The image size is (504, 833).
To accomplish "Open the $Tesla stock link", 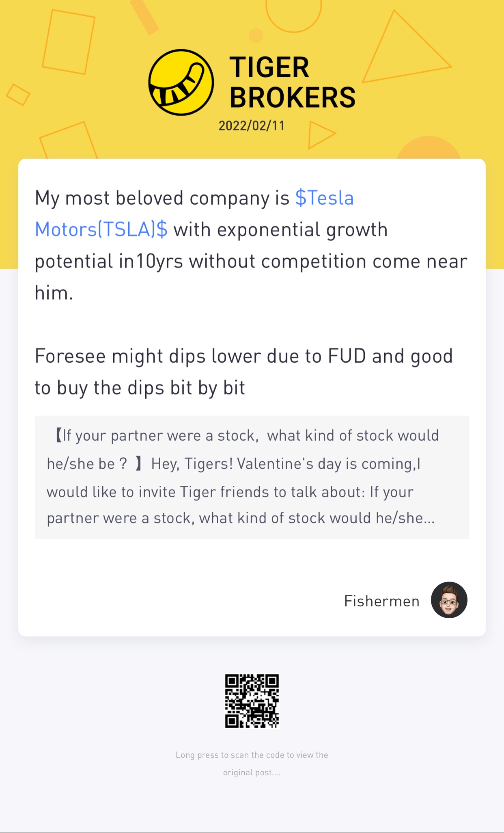I will pyautogui.click(x=324, y=198).
